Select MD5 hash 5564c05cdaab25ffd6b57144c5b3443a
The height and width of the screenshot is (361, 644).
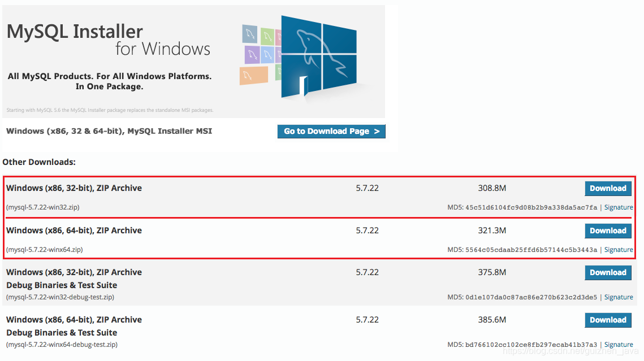pos(531,250)
